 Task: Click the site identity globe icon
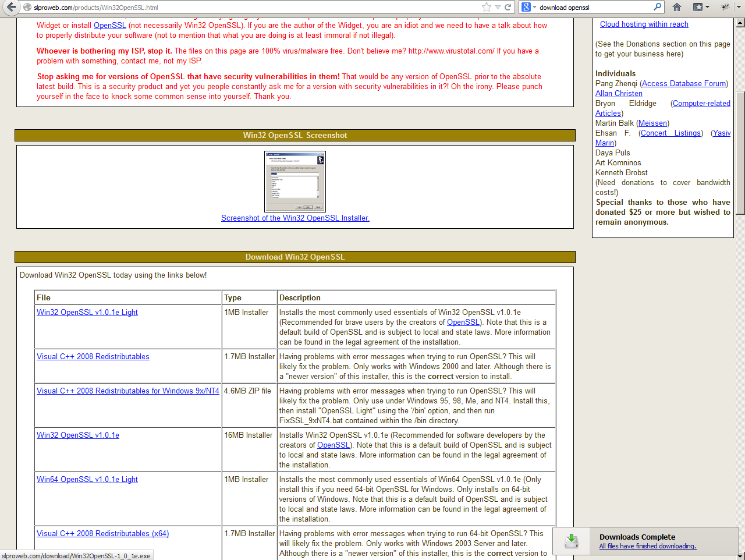27,7
